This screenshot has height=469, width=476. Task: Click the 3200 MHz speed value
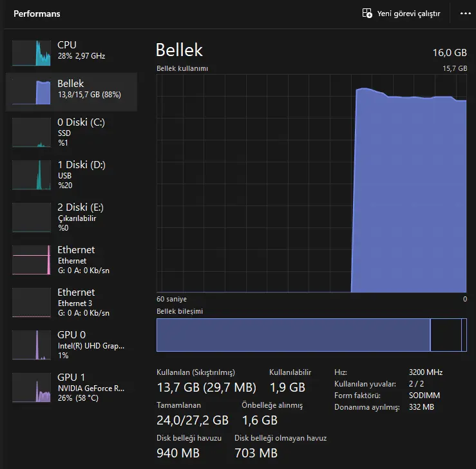426,372
